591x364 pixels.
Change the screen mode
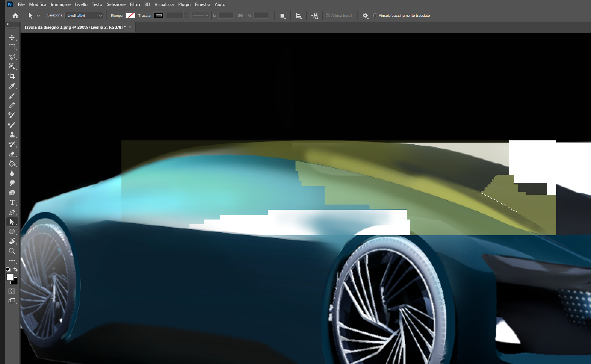[12, 301]
